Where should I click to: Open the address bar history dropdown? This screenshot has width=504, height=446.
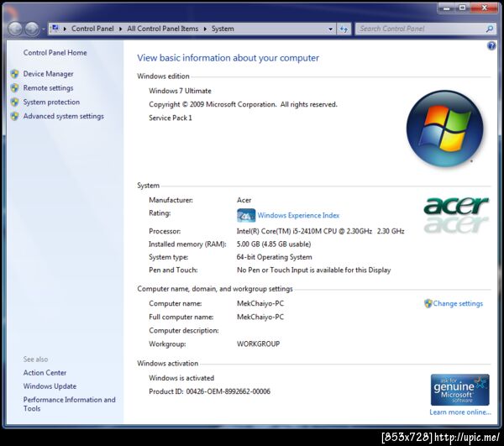(x=330, y=29)
